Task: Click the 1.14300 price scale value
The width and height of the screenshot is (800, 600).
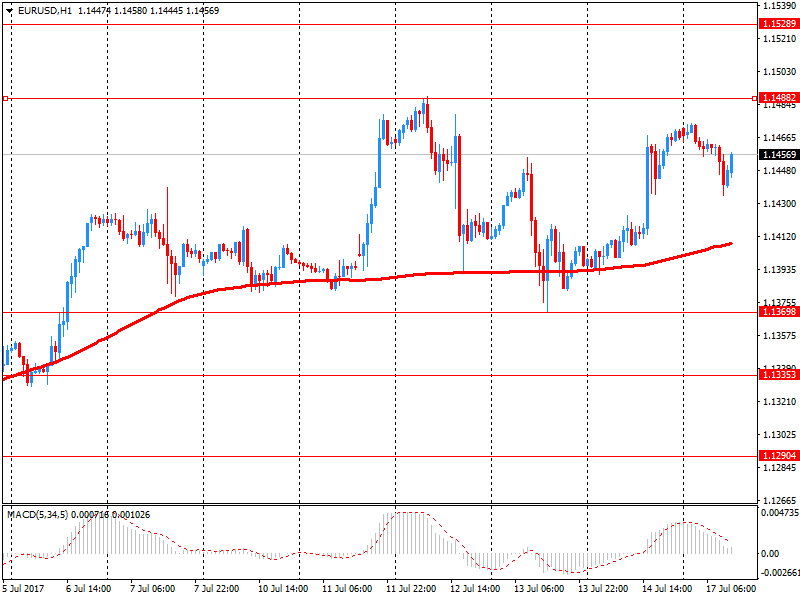Action: pyautogui.click(x=780, y=204)
